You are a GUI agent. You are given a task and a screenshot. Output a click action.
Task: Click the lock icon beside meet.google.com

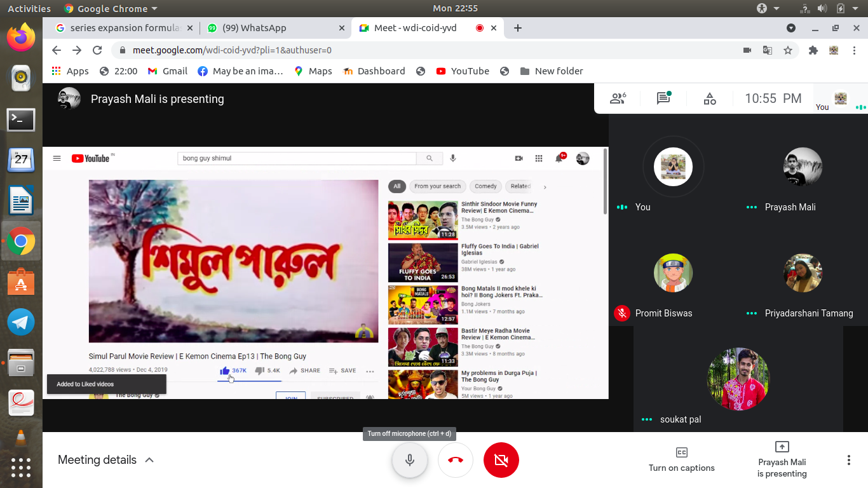point(123,50)
